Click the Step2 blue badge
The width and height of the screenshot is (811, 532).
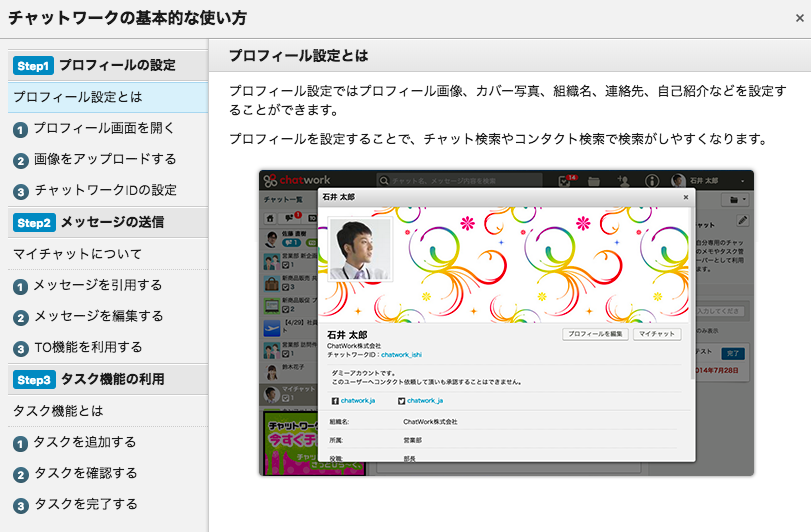[34, 223]
